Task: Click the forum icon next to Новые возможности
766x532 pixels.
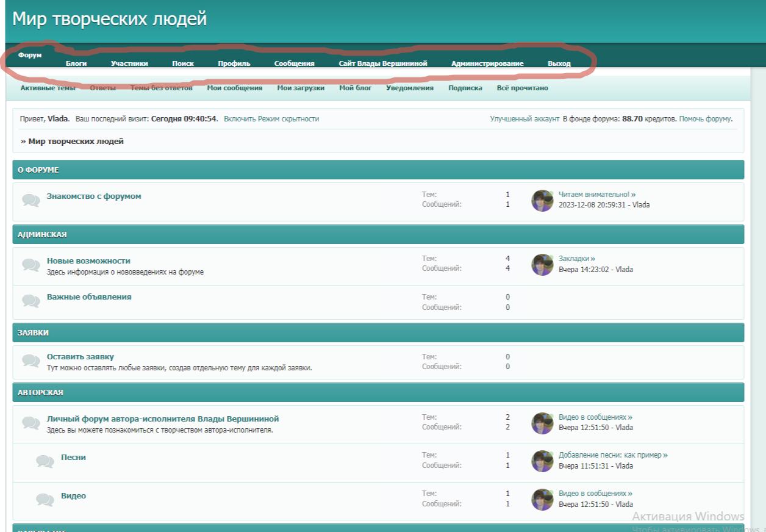Action: tap(31, 265)
